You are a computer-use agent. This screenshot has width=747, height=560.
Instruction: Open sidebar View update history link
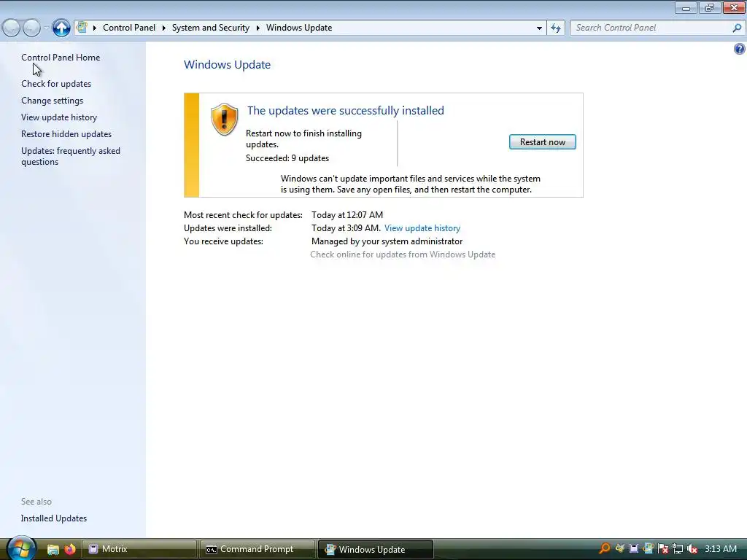pos(59,117)
